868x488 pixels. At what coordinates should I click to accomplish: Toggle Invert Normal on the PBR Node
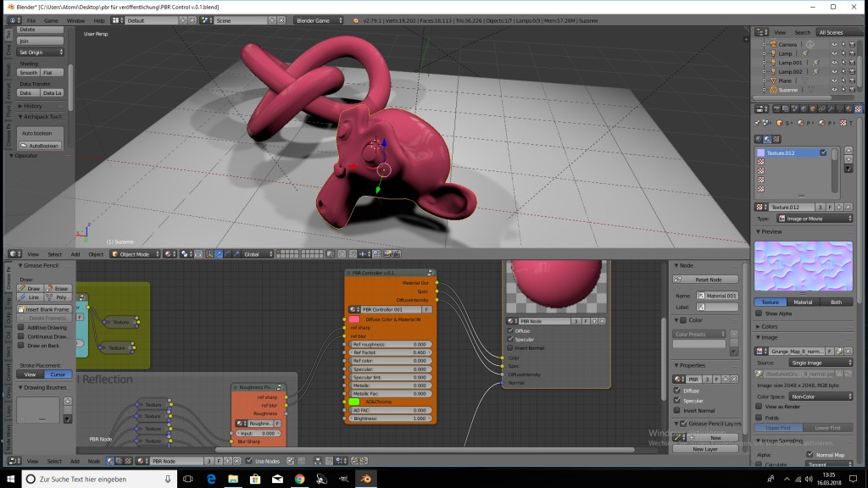pos(509,347)
